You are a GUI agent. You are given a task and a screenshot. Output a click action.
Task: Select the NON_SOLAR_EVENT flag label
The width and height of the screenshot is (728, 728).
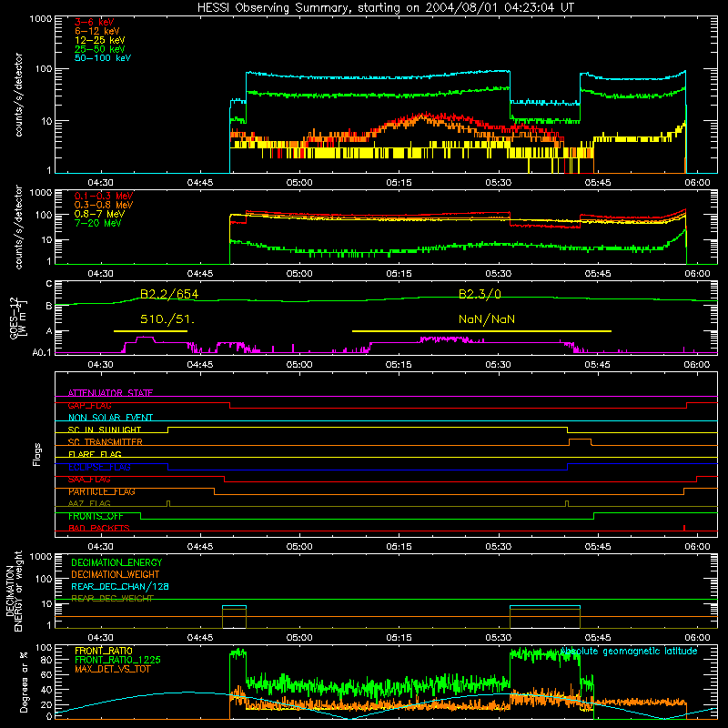point(110,418)
